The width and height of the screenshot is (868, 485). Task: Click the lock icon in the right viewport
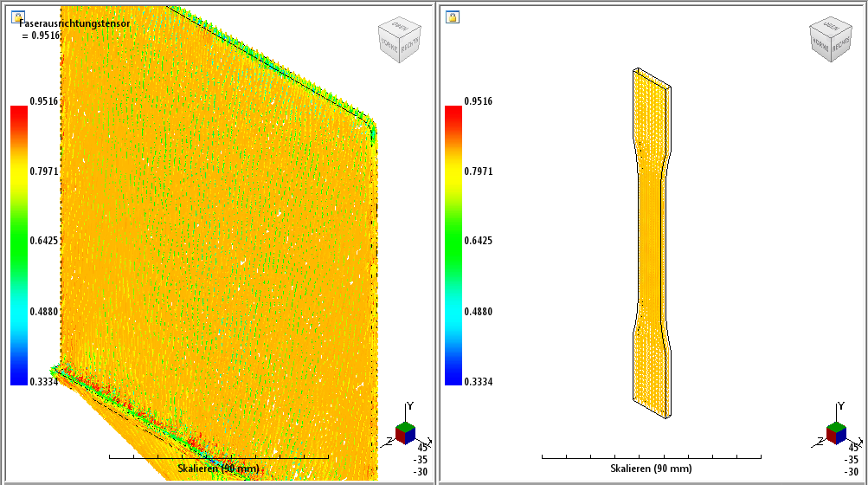[x=453, y=17]
